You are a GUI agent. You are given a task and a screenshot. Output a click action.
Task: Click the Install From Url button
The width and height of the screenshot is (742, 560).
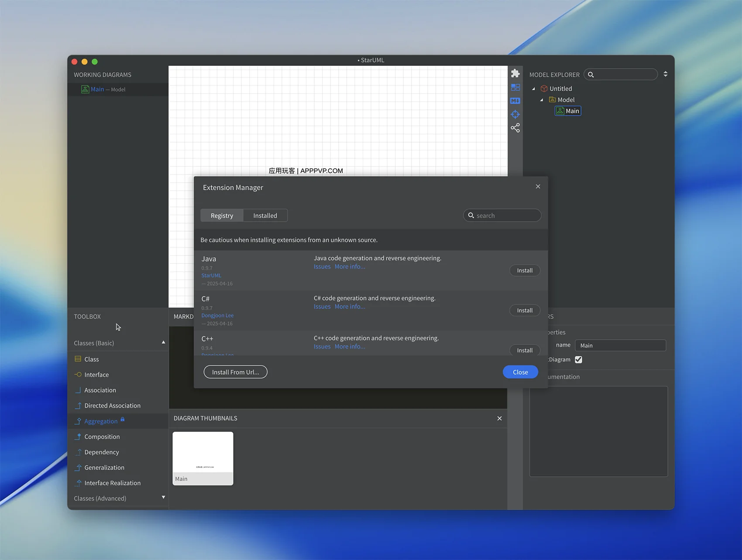point(235,372)
